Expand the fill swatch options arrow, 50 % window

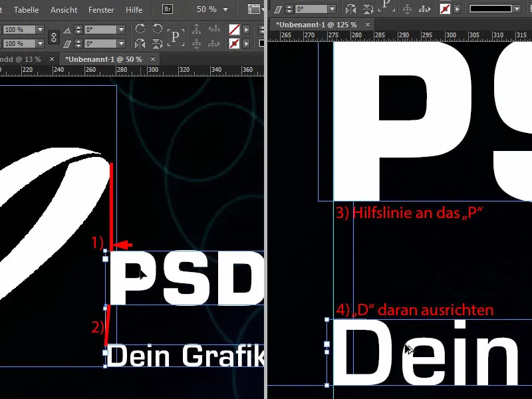click(246, 30)
